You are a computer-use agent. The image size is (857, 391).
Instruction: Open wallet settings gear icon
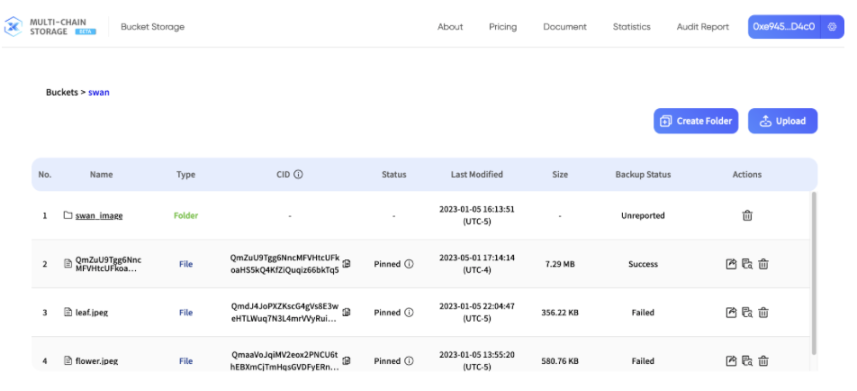click(832, 26)
